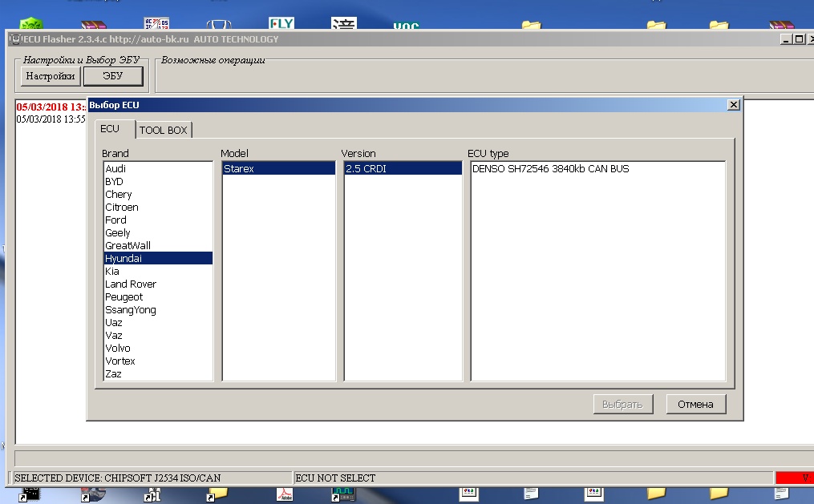The height and width of the screenshot is (504, 814).
Task: Select the Starex model
Action: point(279,168)
